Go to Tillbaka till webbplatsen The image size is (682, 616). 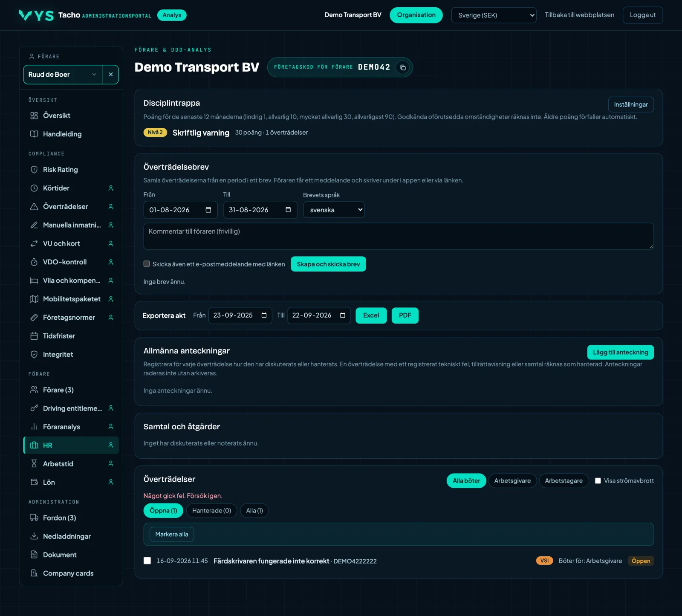click(579, 15)
